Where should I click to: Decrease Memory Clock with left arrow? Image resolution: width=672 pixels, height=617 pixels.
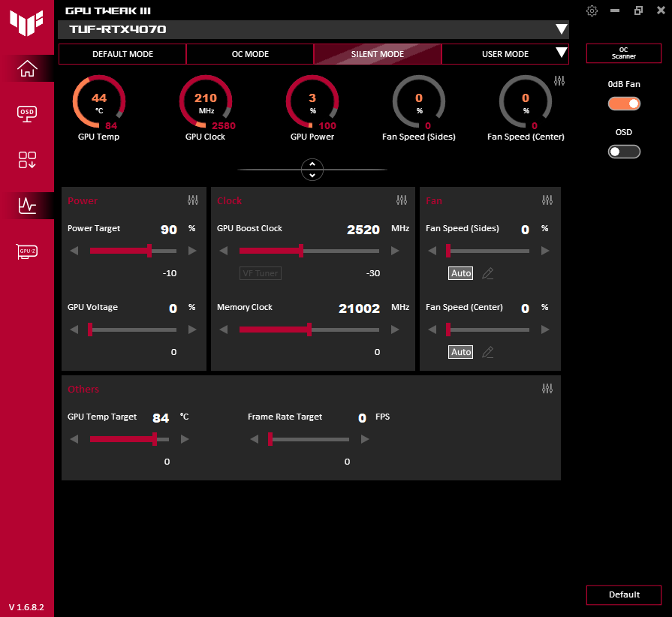click(x=223, y=330)
